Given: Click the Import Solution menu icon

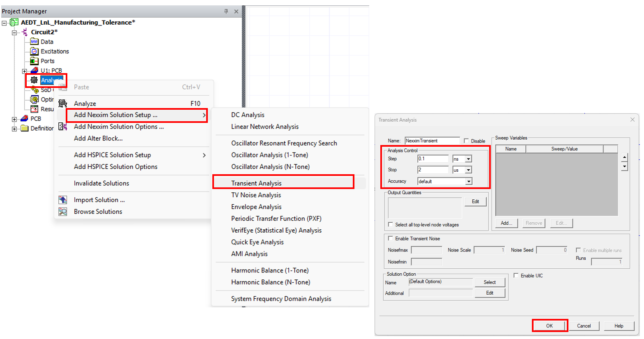Looking at the screenshot, I should [x=62, y=200].
